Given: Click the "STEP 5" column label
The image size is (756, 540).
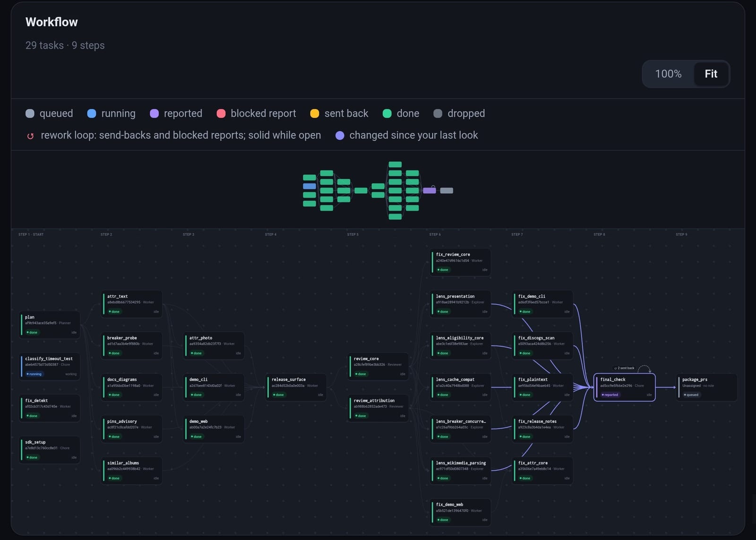Looking at the screenshot, I should 353,234.
